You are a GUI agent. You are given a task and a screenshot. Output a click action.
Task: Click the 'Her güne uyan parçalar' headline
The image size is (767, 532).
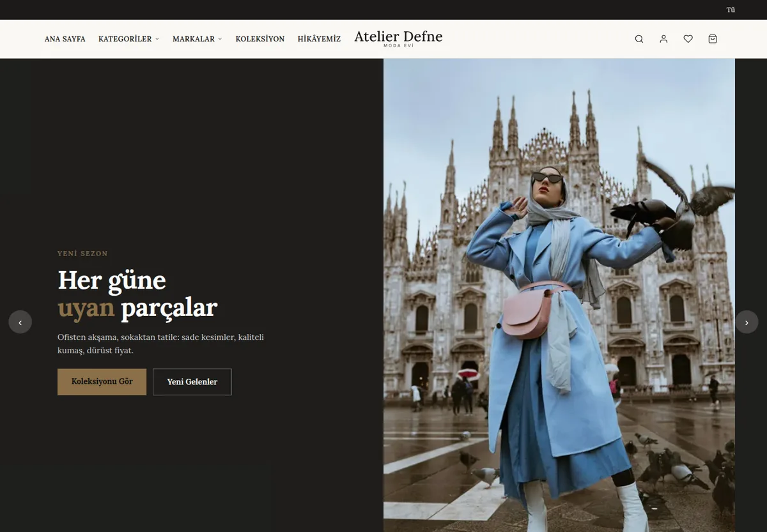coord(137,294)
